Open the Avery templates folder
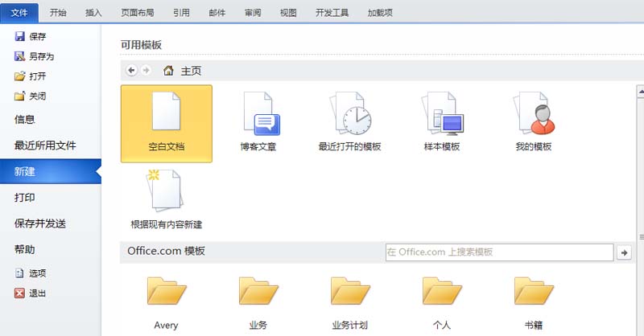The height and width of the screenshot is (336, 644). [167, 304]
